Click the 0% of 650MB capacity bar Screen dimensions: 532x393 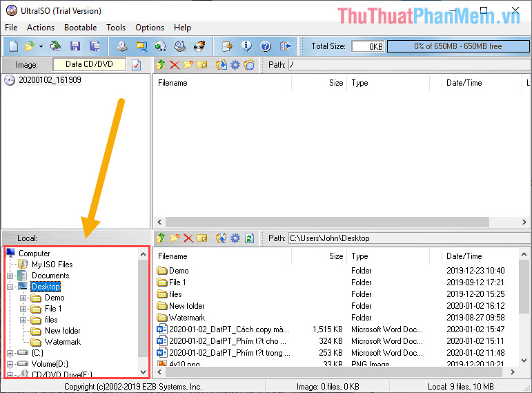(458, 46)
